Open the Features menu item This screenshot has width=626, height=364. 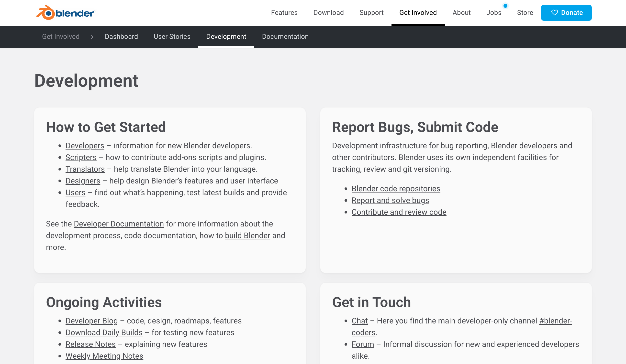(284, 13)
